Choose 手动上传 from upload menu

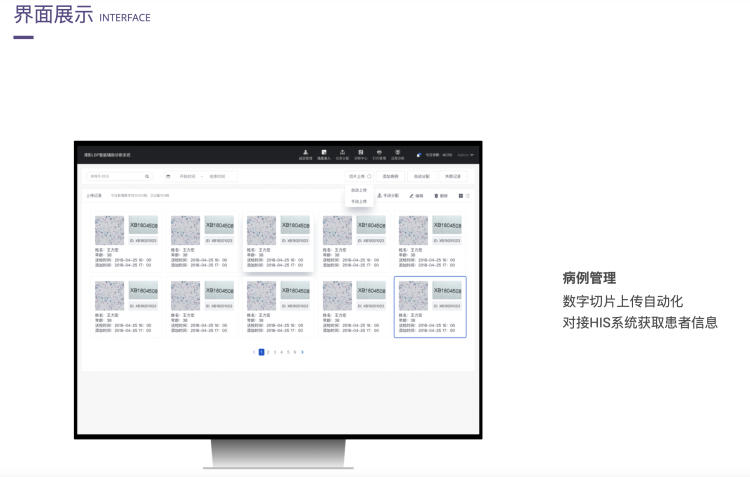click(359, 201)
